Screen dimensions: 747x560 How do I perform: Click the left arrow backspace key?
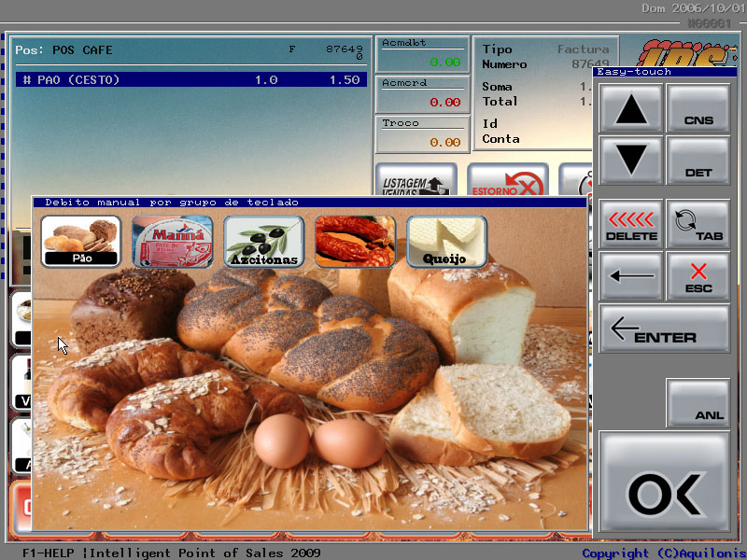(631, 276)
